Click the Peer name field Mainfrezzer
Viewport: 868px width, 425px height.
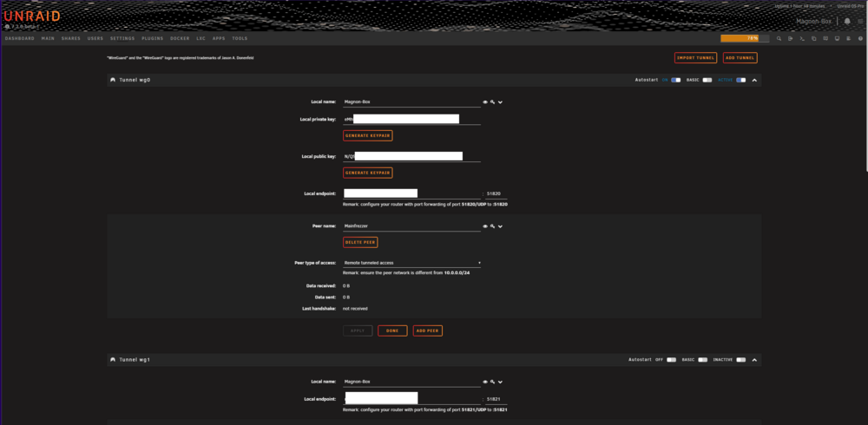411,226
